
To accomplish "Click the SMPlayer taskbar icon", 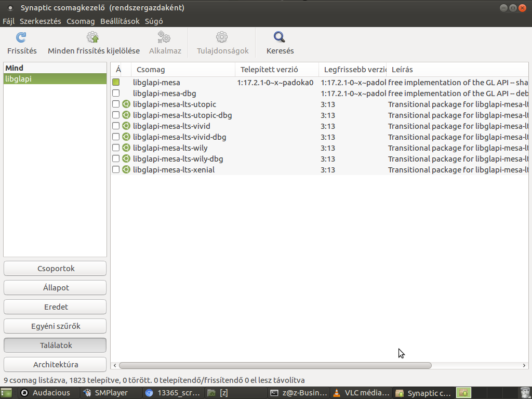I will [87, 393].
